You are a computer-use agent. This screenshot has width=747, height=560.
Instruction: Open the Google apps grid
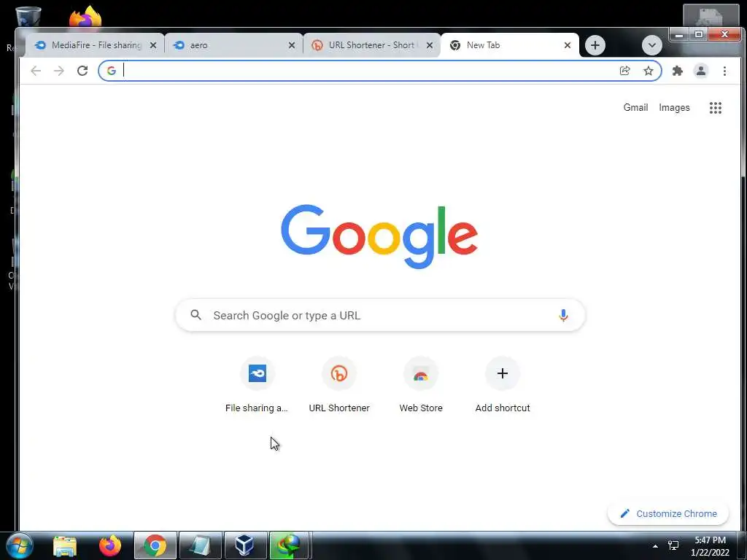pos(715,108)
